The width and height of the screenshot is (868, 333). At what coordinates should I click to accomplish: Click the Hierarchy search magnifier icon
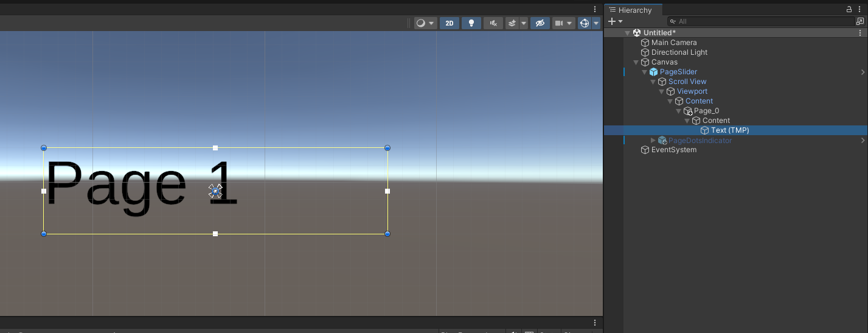[x=672, y=21]
